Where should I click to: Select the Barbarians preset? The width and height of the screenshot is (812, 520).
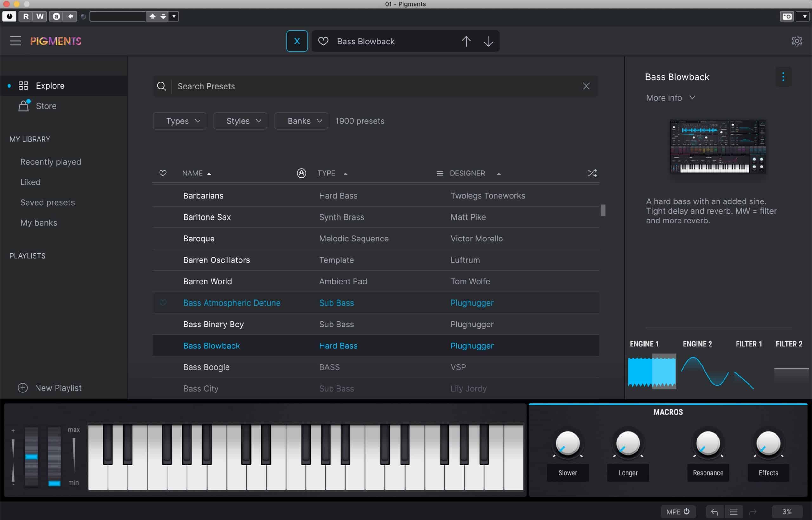[x=376, y=195]
